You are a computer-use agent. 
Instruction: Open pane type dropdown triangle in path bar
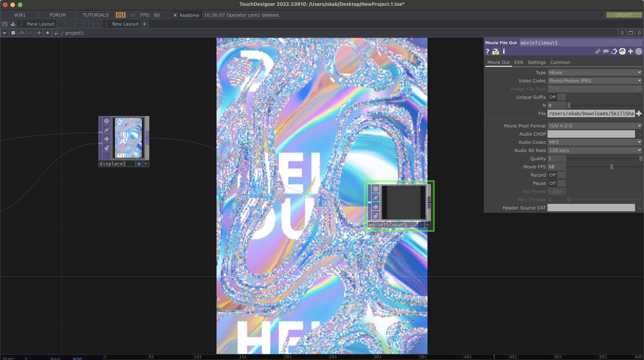[4, 33]
